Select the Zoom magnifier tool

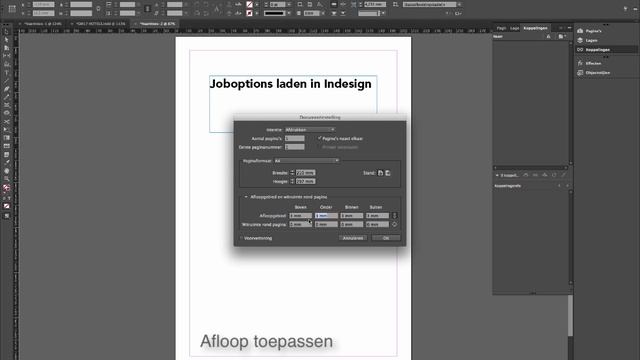(7, 179)
